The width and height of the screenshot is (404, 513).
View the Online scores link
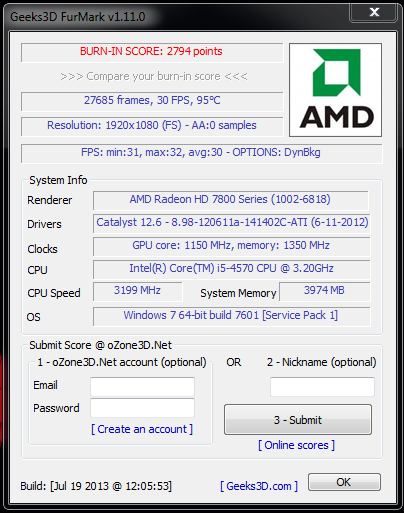pyautogui.click(x=296, y=445)
